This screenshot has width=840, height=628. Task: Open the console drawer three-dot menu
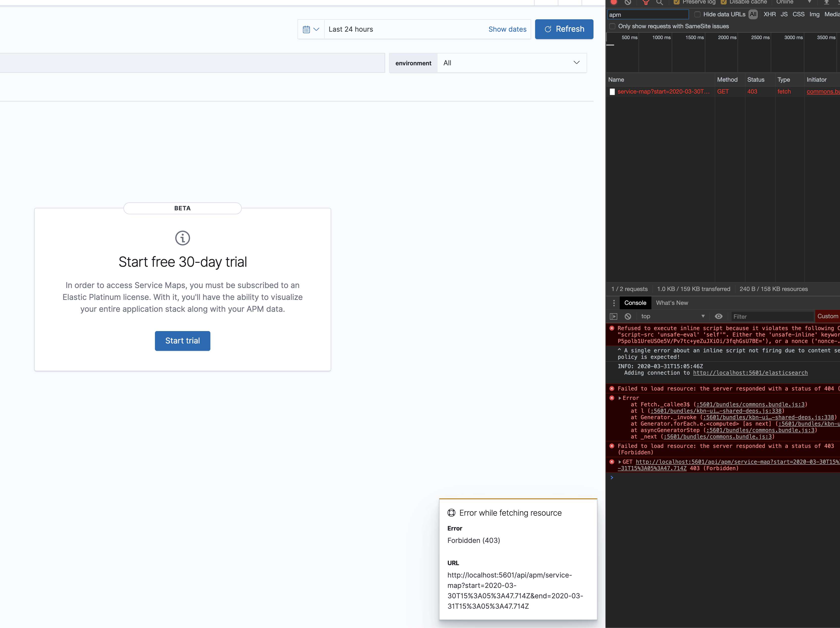point(614,303)
